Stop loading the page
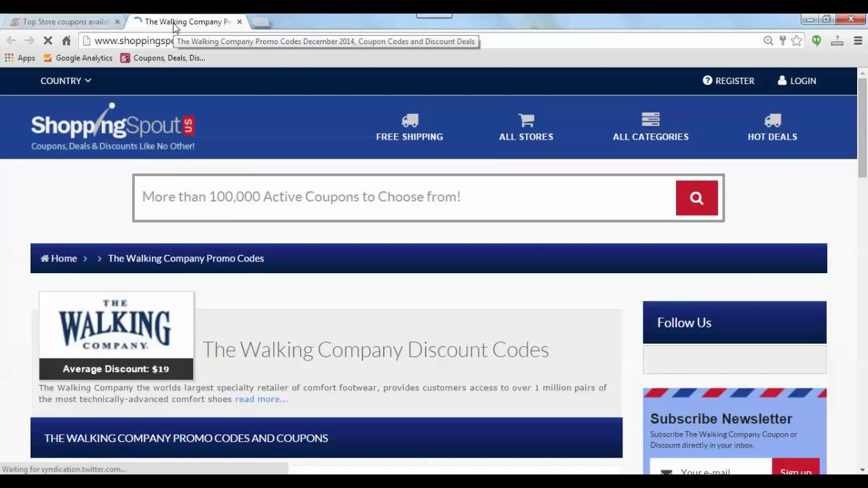The width and height of the screenshot is (868, 488). point(47,41)
